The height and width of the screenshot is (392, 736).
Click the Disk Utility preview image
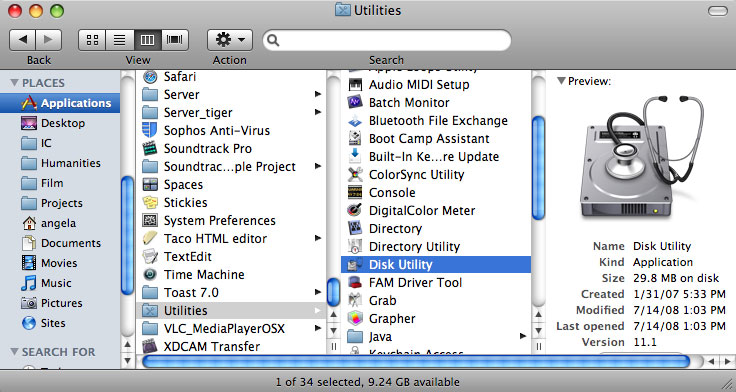[x=642, y=158]
